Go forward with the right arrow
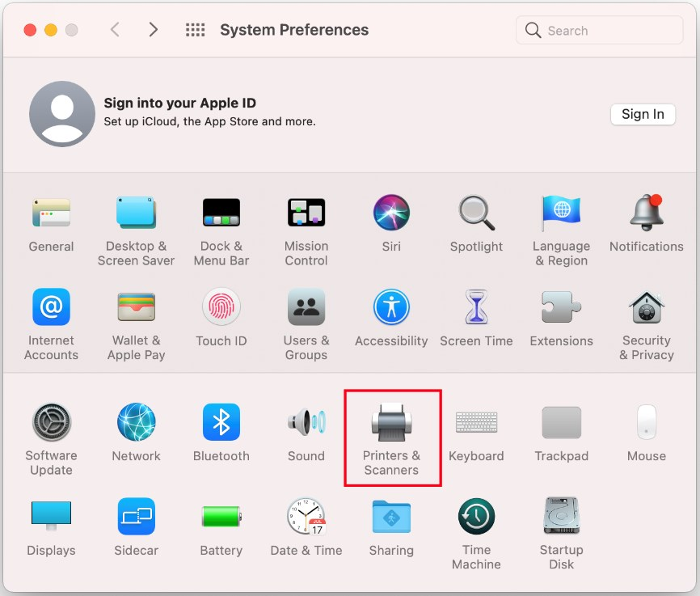This screenshot has height=596, width=700. tap(153, 30)
